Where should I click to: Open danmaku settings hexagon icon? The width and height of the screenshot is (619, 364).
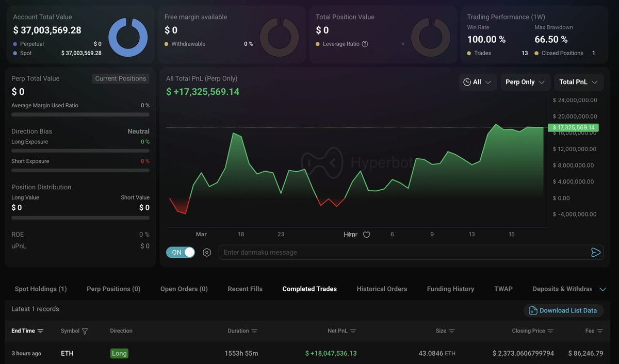coord(207,253)
